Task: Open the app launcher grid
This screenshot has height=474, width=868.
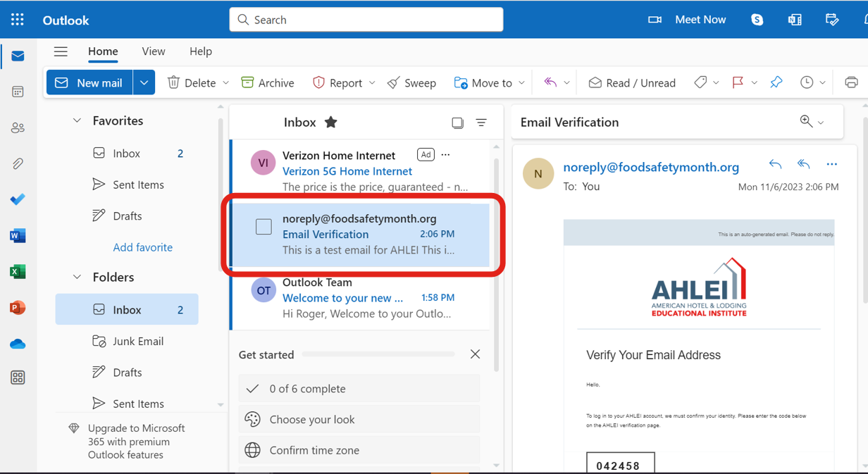Action: [x=18, y=20]
